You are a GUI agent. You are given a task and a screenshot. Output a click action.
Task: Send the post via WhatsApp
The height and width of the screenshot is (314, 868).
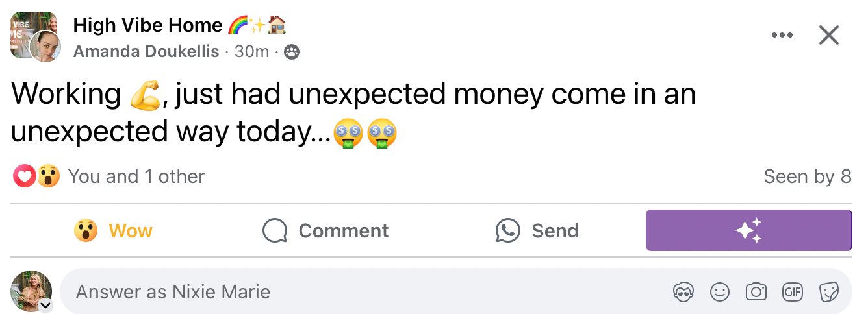coord(537,231)
